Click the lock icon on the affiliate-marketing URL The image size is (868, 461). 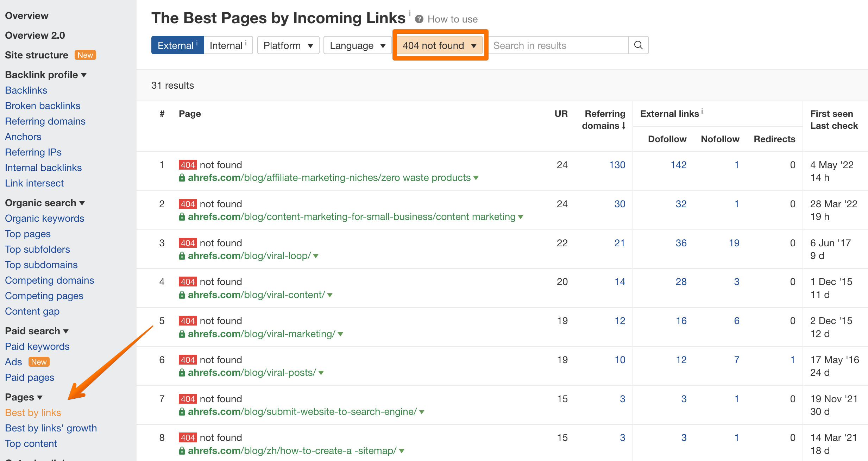182,178
